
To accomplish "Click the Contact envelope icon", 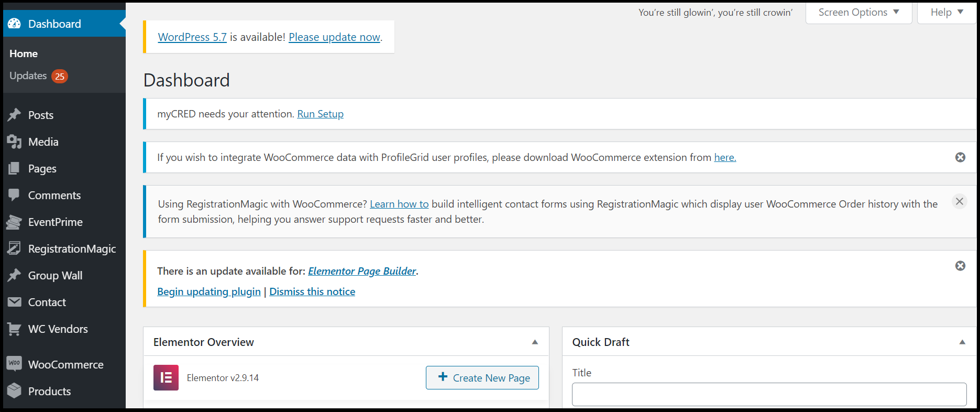I will tap(15, 302).
